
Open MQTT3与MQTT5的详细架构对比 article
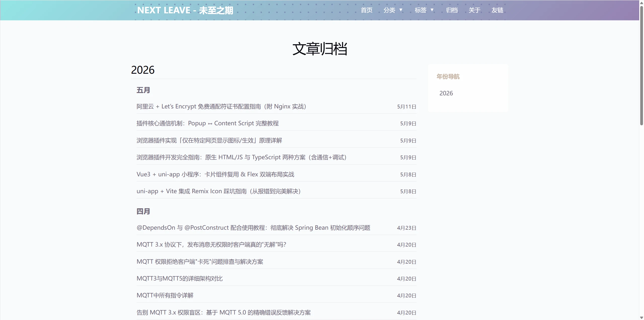point(180,278)
